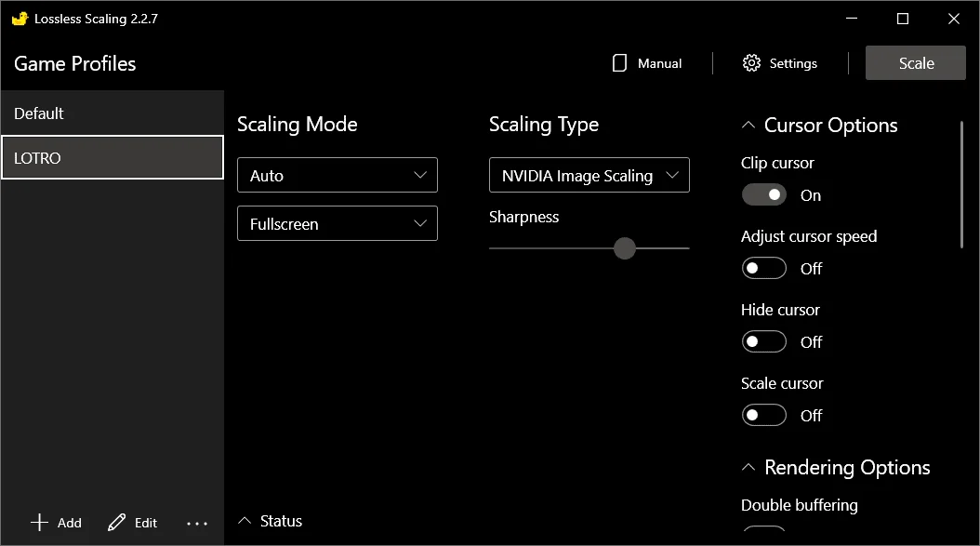Viewport: 980px width, 546px height.
Task: Minimize the Lossless Scaling window
Action: point(852,19)
